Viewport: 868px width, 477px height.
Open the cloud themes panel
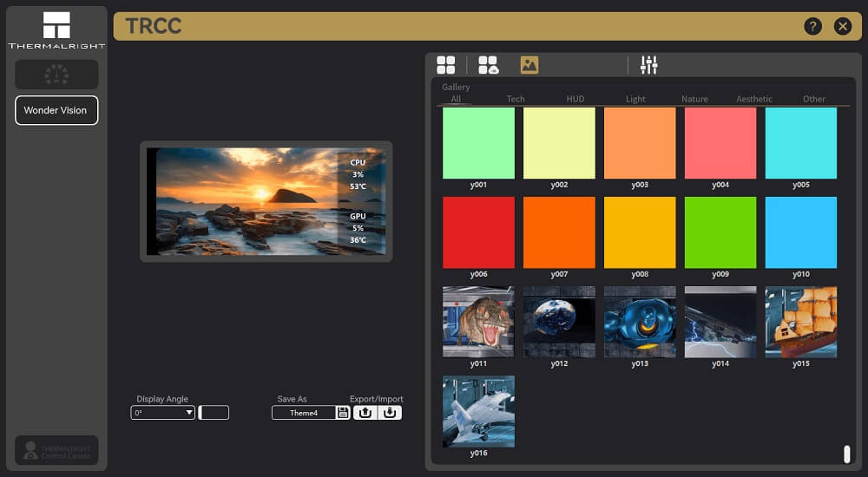pos(489,65)
